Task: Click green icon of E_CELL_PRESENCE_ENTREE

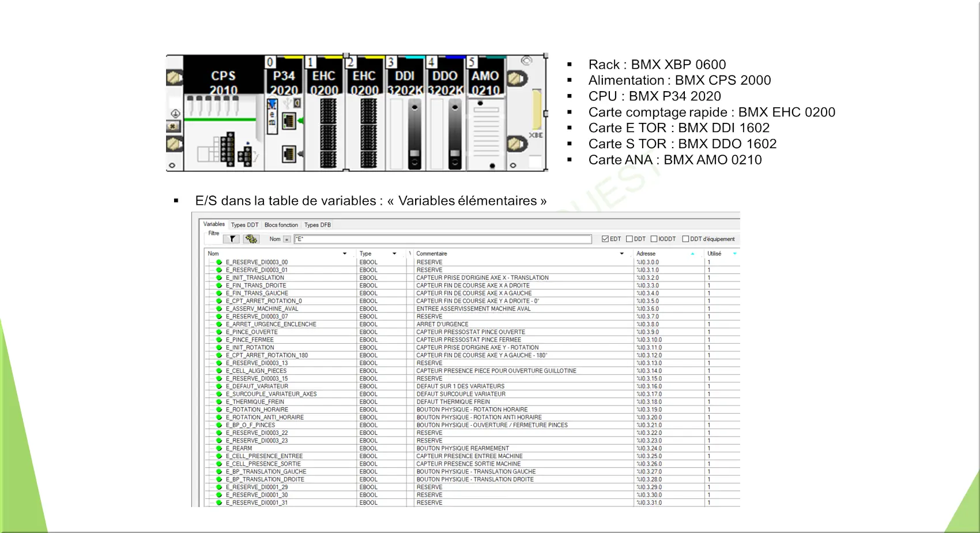Action: pos(219,456)
